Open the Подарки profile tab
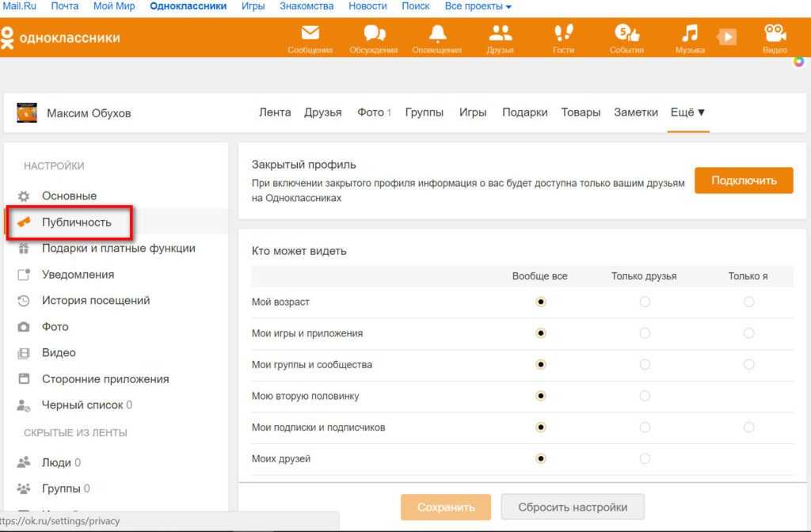Image resolution: width=811 pixels, height=532 pixels. tap(524, 112)
